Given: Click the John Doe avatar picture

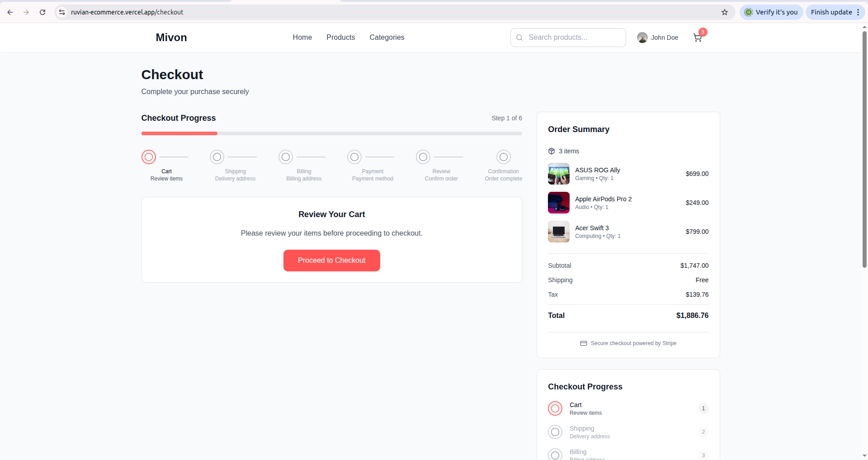Looking at the screenshot, I should (x=642, y=38).
